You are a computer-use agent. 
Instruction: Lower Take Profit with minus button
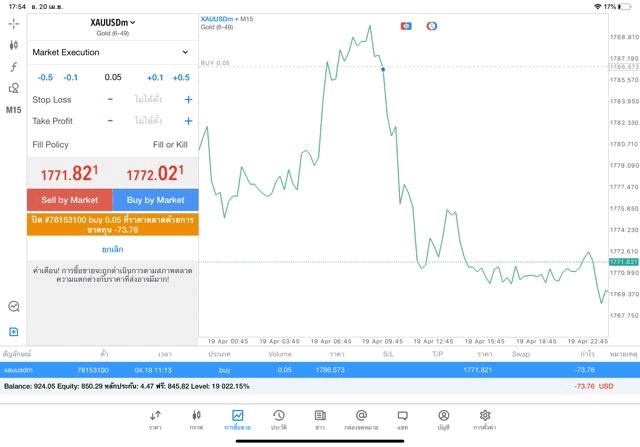point(110,121)
